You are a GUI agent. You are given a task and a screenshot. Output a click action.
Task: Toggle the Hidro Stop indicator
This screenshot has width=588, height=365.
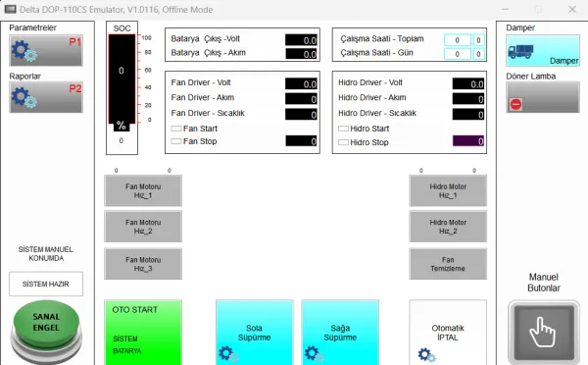pos(343,142)
